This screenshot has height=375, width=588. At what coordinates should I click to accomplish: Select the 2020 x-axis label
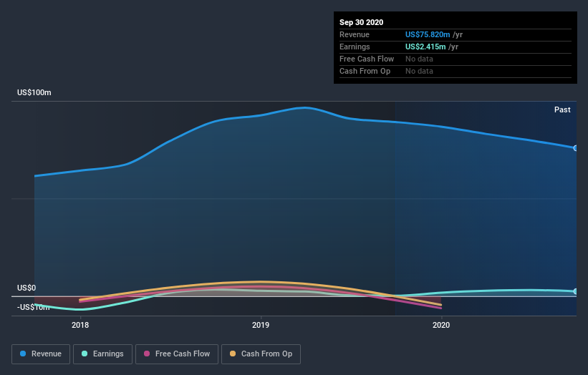click(x=441, y=325)
